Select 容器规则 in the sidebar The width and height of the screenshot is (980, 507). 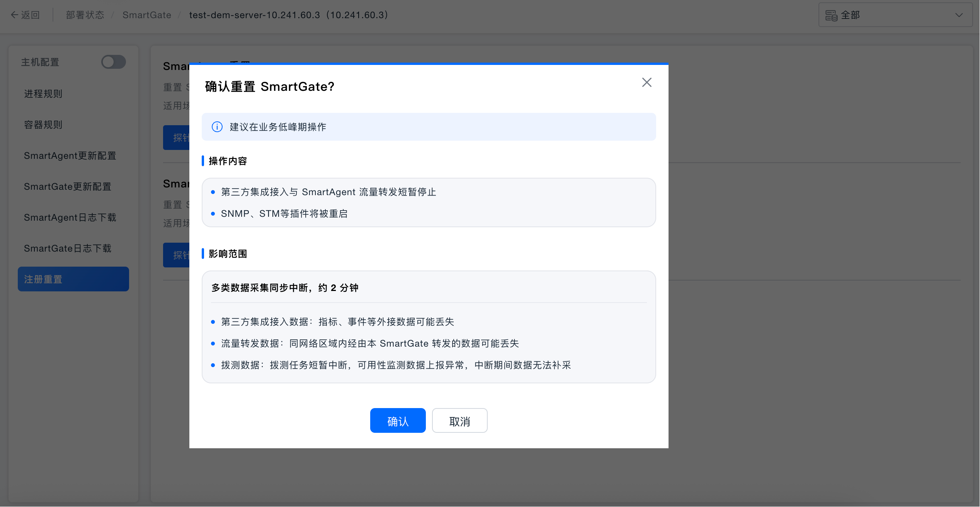[x=43, y=124]
